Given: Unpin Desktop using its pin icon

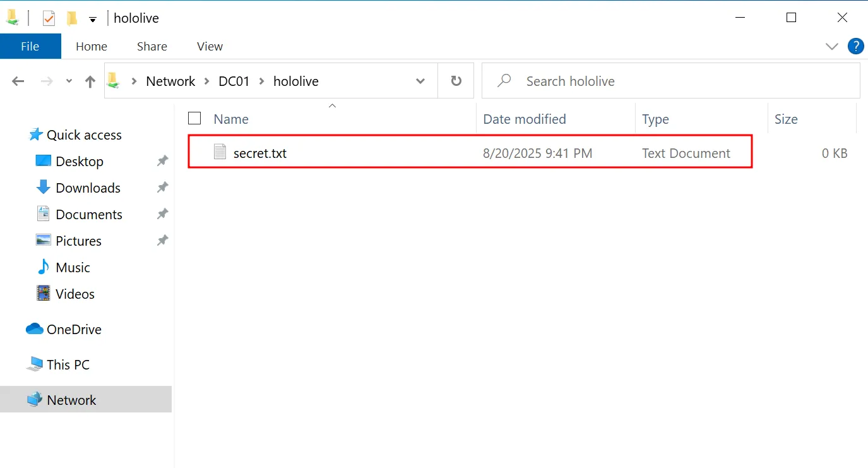Looking at the screenshot, I should [x=162, y=161].
